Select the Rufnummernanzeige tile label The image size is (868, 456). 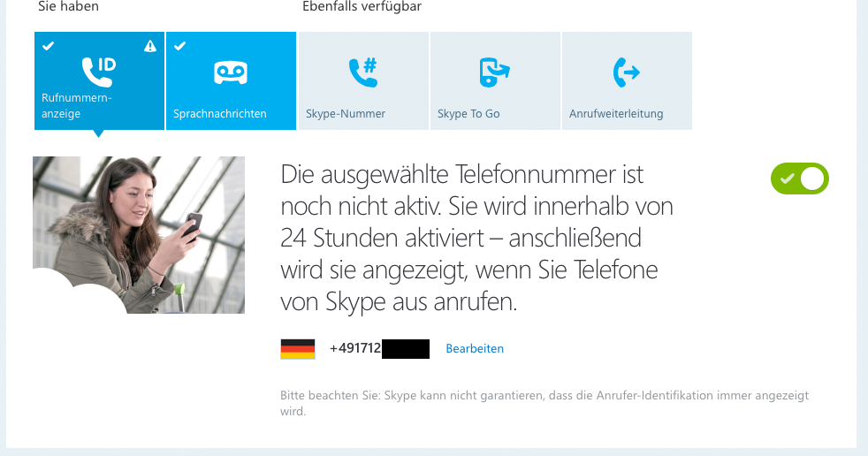coord(76,106)
